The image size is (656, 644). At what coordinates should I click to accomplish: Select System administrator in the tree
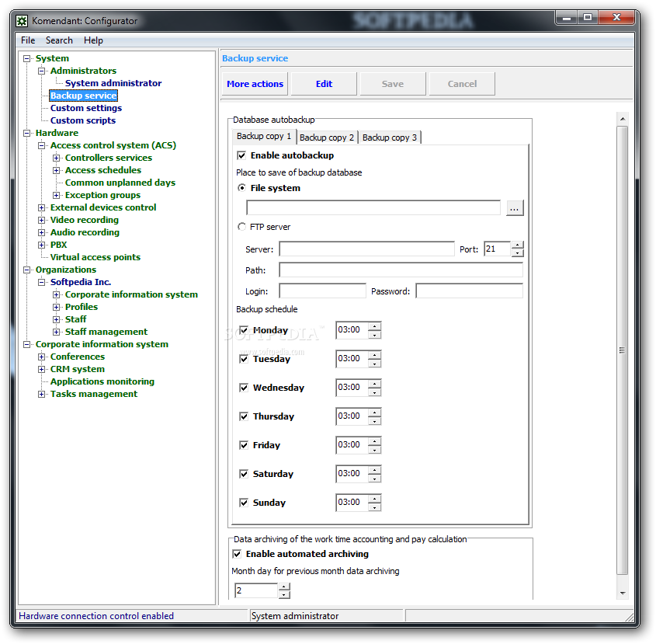113,83
